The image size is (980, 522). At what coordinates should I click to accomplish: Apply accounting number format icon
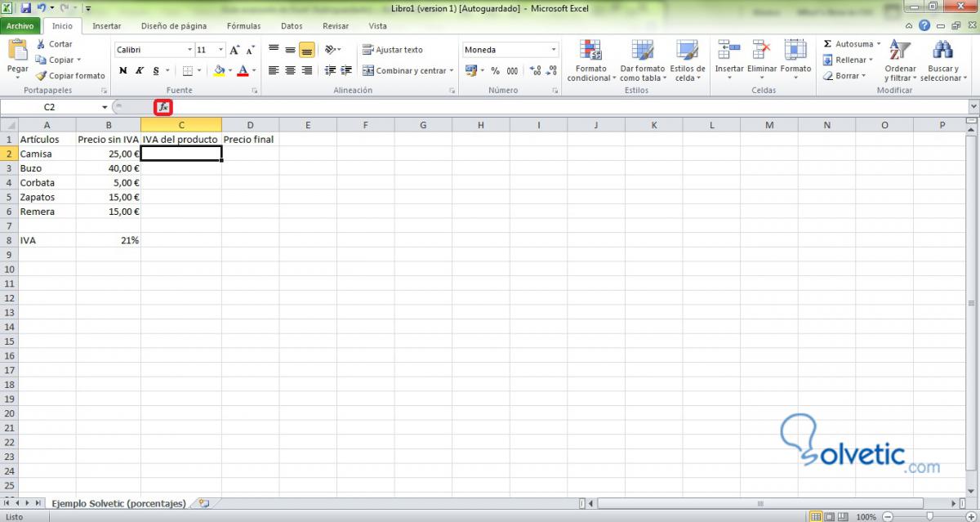coord(471,71)
